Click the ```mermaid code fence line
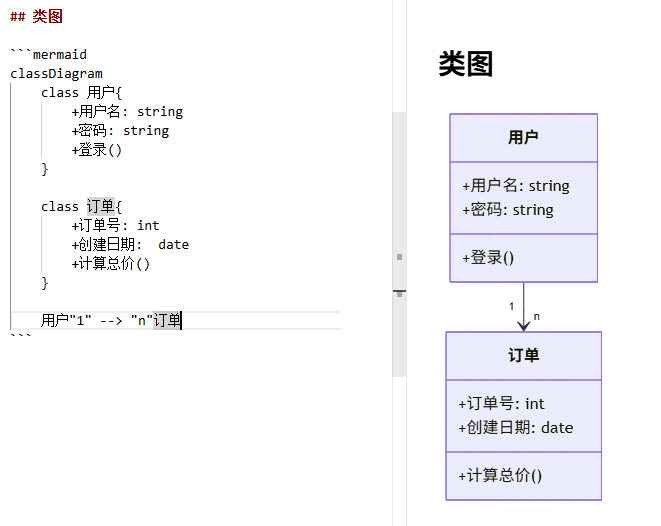This screenshot has width=661, height=526. 48,54
